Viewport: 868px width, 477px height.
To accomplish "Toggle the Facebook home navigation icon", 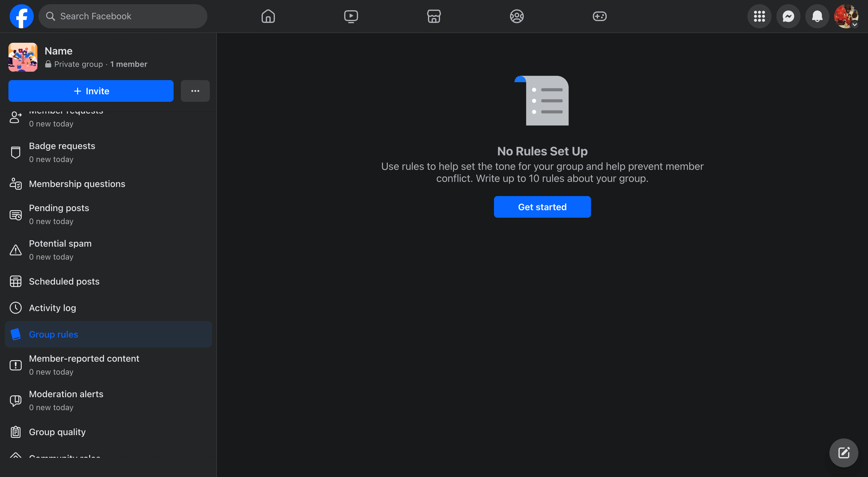I will click(x=269, y=16).
